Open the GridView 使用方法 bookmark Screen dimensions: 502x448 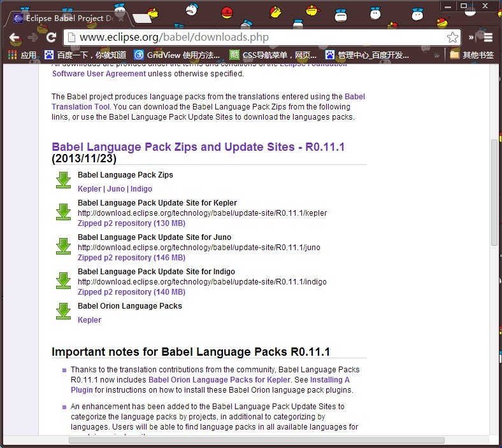coord(176,55)
